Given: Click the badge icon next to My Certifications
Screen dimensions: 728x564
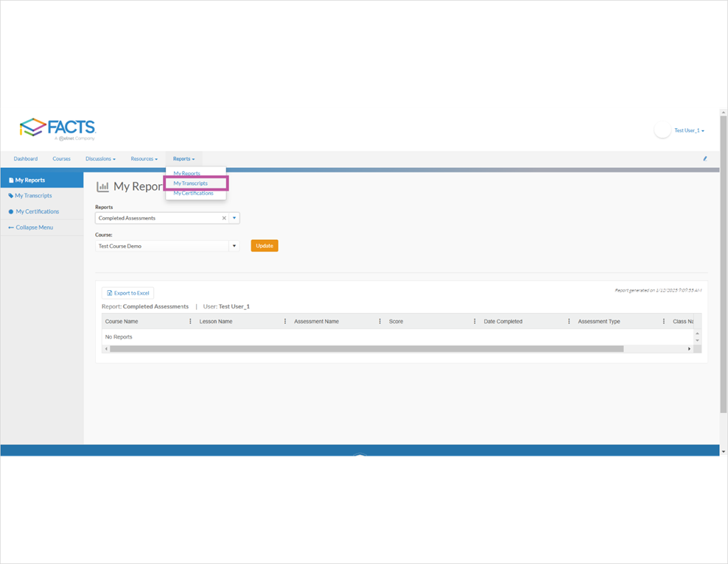Looking at the screenshot, I should click(10, 211).
